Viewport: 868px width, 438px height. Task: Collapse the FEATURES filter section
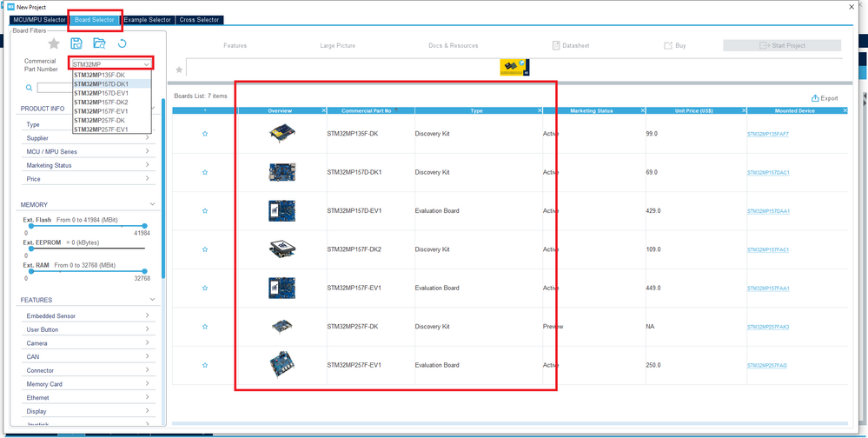[x=152, y=300]
